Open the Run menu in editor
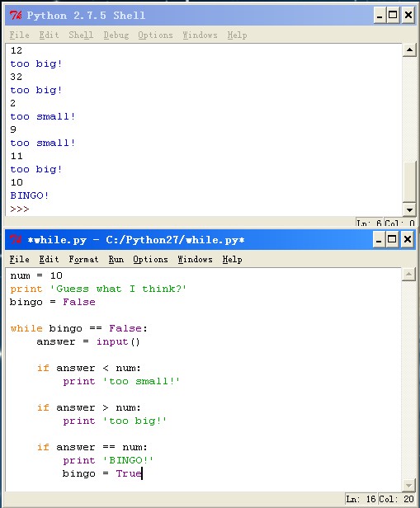 pyautogui.click(x=116, y=259)
